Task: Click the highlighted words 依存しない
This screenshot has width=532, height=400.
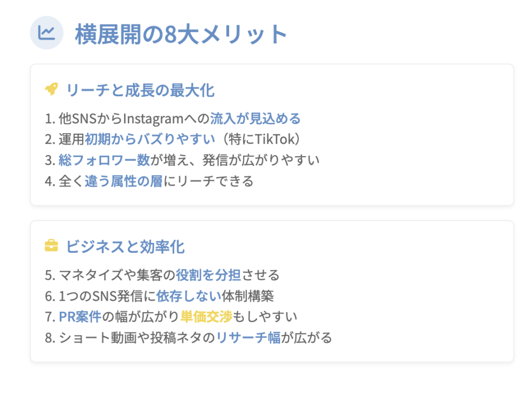Action: (x=189, y=295)
